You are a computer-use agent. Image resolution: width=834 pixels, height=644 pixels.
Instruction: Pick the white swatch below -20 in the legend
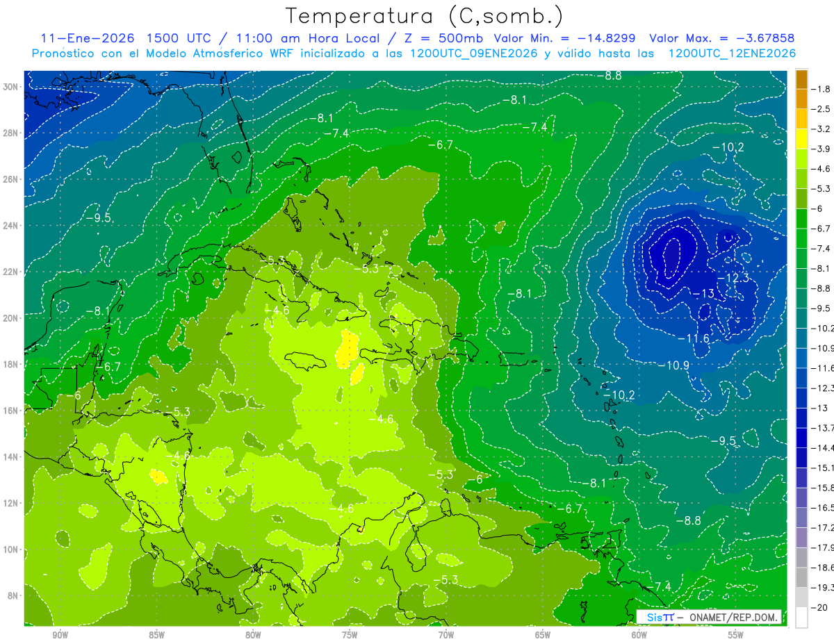(x=801, y=618)
